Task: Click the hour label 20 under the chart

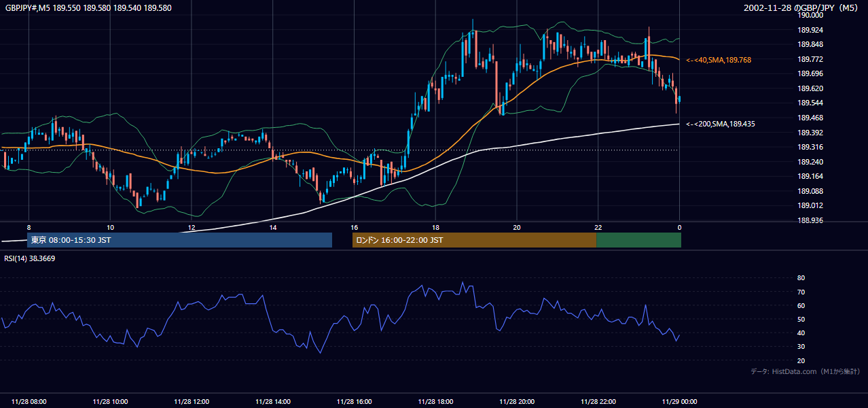Action: 517,227
